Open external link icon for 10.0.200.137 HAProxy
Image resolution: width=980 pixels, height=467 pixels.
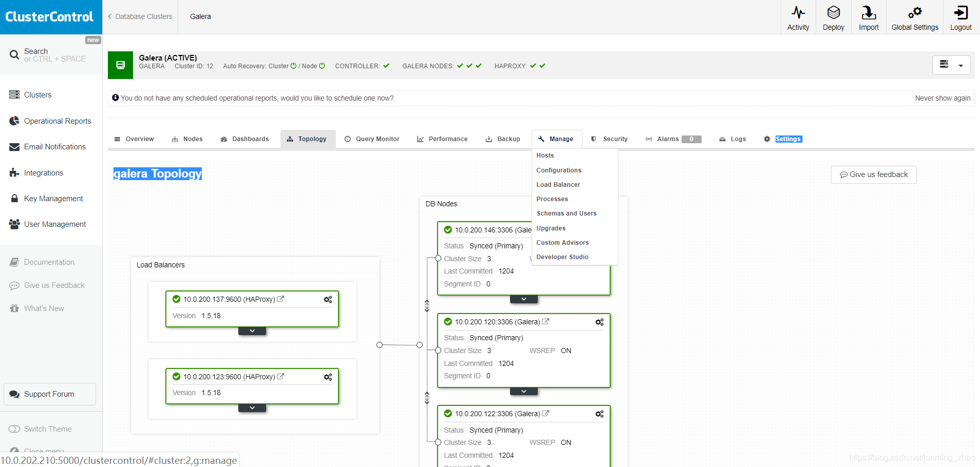pos(281,299)
